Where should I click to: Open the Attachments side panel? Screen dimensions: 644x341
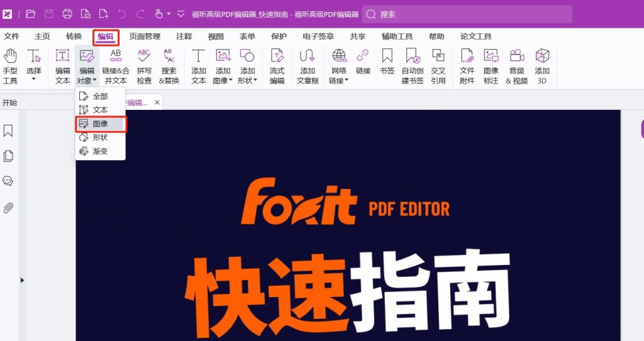coord(8,208)
